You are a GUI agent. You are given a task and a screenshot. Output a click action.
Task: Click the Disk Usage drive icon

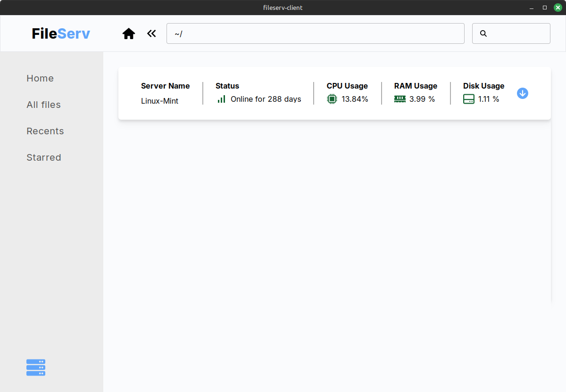pos(468,99)
